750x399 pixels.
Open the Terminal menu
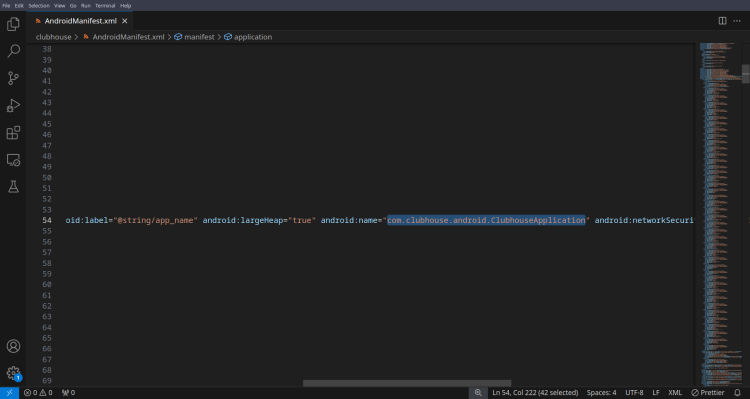click(x=105, y=6)
